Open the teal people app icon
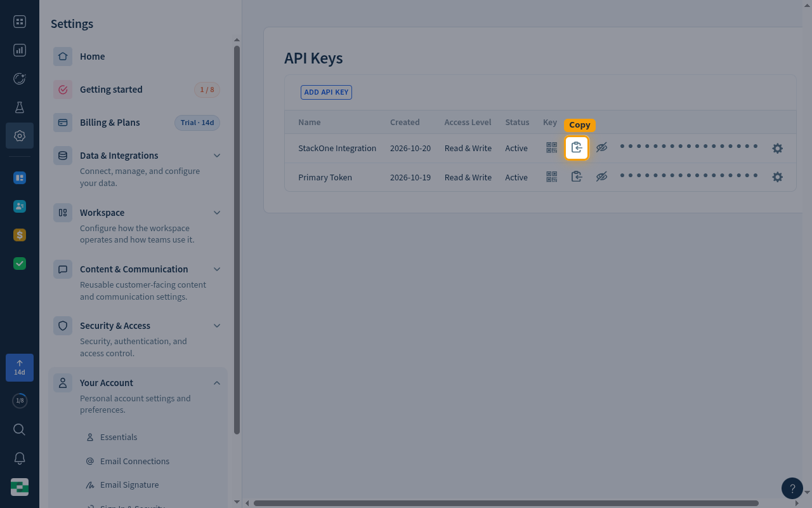Viewport: 812px width, 508px height. point(20,206)
